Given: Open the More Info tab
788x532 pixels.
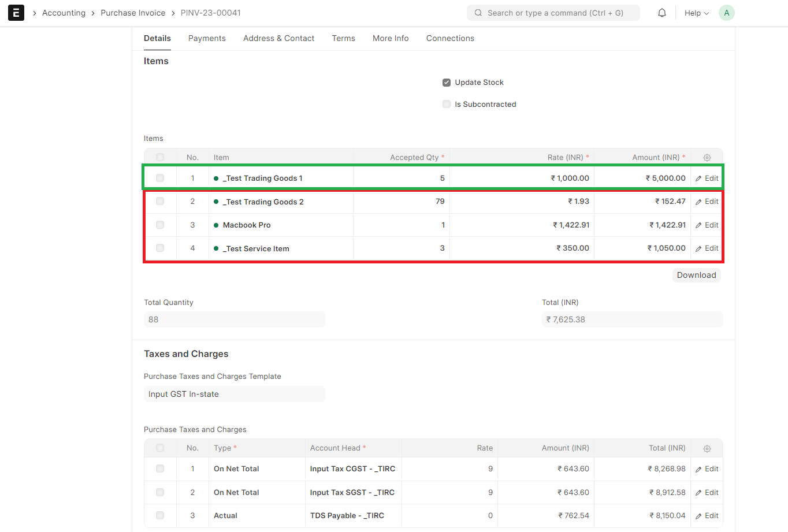Looking at the screenshot, I should pos(391,38).
